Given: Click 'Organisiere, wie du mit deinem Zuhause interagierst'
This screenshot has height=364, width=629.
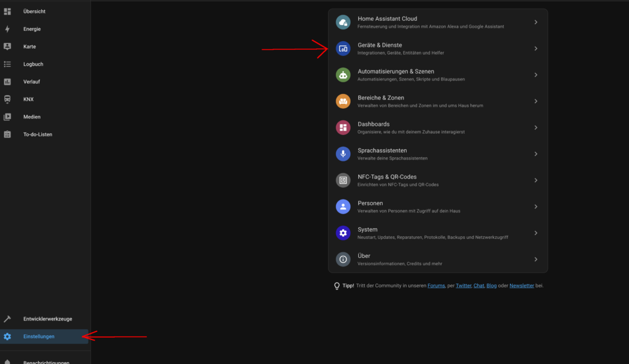Looking at the screenshot, I should click(x=411, y=132).
